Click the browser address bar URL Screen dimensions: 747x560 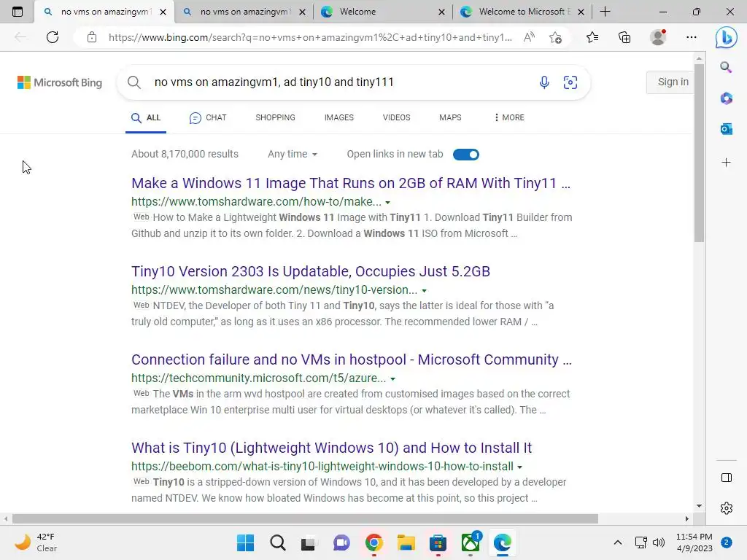[x=310, y=37]
